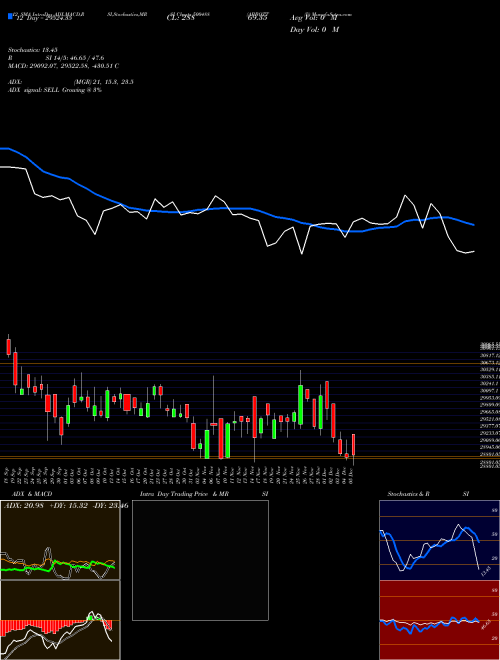Click the tall green candle before the final decline
Screen dimensions: 500x660
click(301, 405)
